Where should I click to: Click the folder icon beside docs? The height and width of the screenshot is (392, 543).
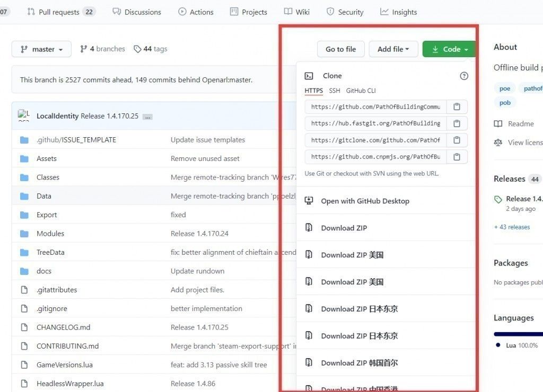click(24, 271)
